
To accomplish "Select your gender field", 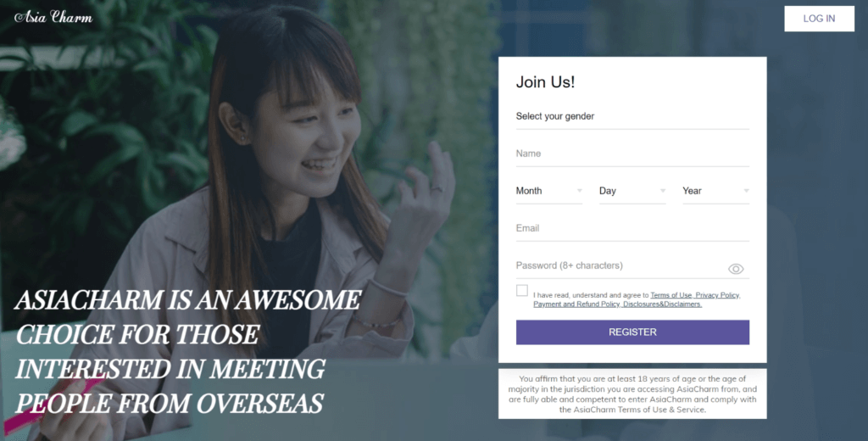I will pos(632,116).
